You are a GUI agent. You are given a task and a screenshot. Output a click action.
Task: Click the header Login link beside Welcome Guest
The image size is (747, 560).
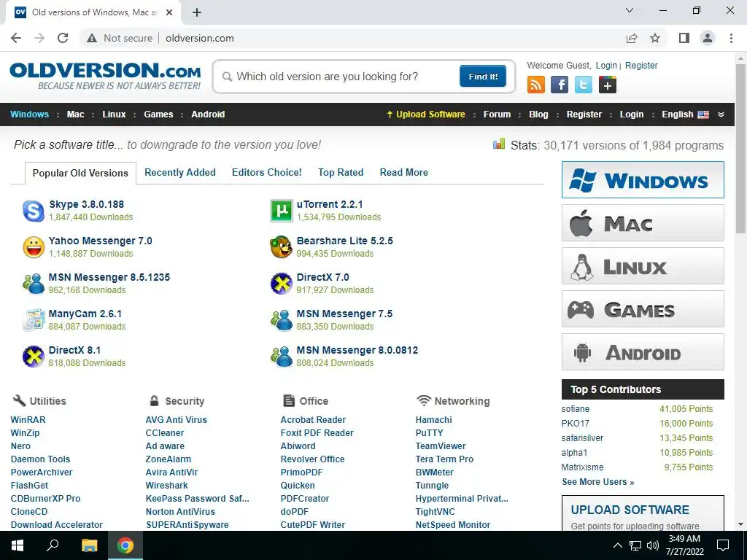[x=606, y=65]
